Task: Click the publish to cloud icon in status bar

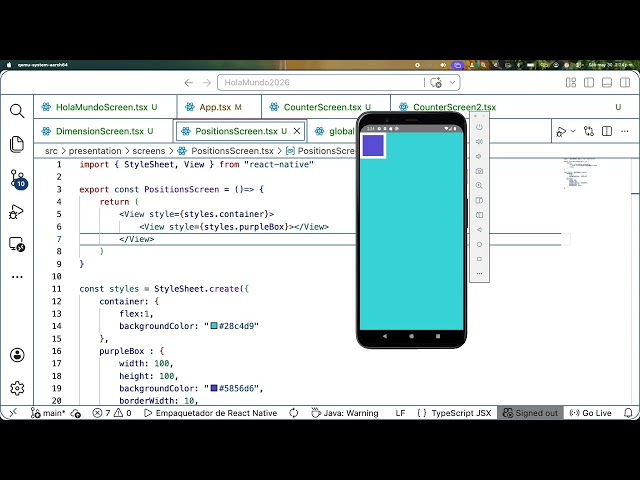Action: point(76,413)
